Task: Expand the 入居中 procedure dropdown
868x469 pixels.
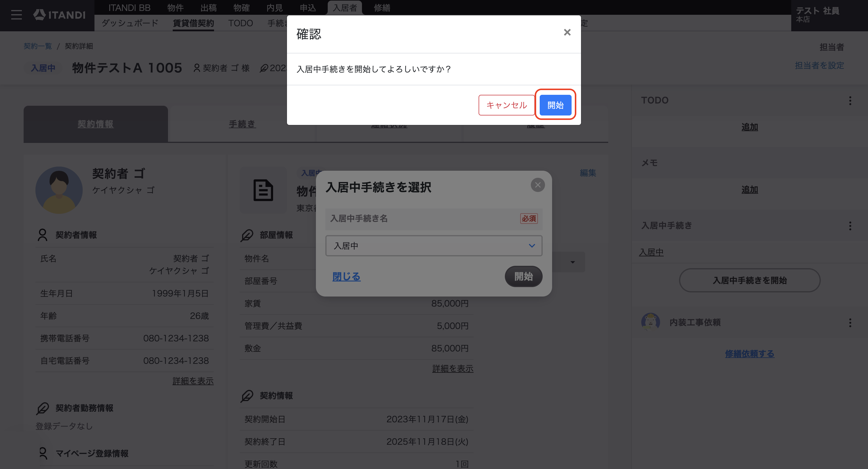Action: 434,245
